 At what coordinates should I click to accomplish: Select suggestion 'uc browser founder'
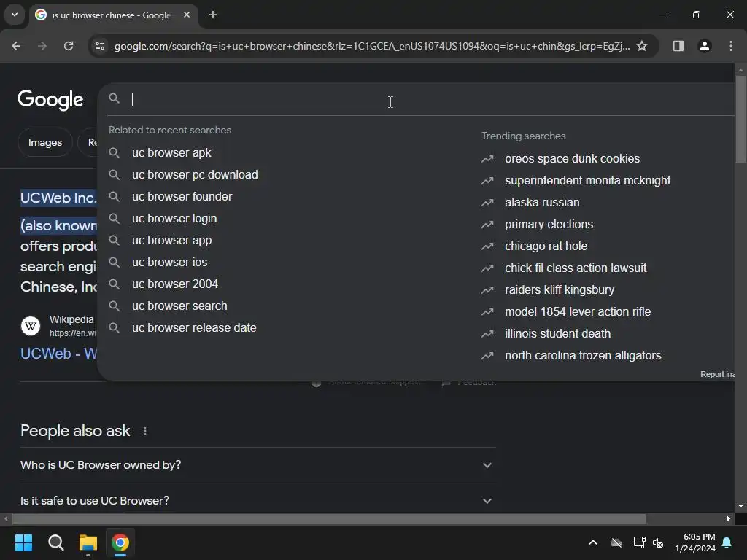(182, 197)
